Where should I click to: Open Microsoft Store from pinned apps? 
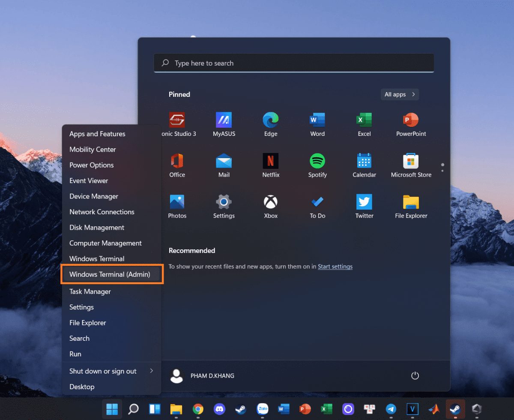(411, 165)
